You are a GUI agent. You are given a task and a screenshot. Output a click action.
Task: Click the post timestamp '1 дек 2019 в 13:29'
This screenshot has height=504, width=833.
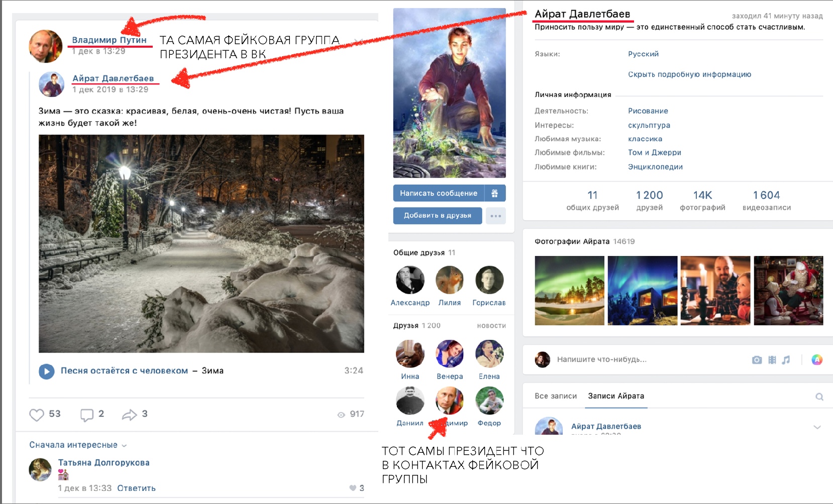tap(111, 89)
